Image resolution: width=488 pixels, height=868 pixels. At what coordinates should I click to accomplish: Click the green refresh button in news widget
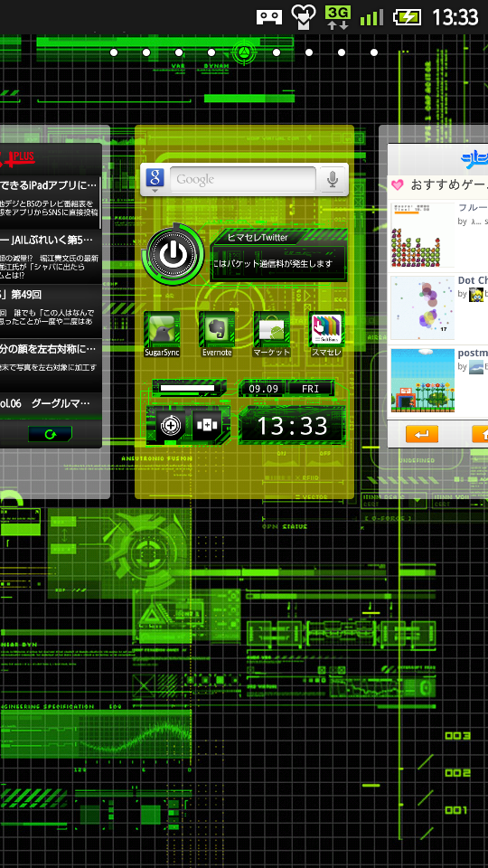point(51,435)
